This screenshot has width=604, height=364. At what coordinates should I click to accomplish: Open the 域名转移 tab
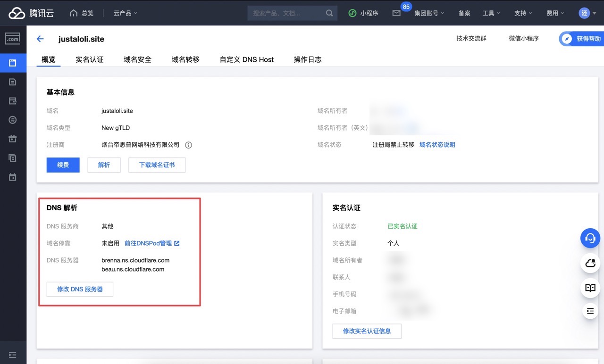(186, 59)
